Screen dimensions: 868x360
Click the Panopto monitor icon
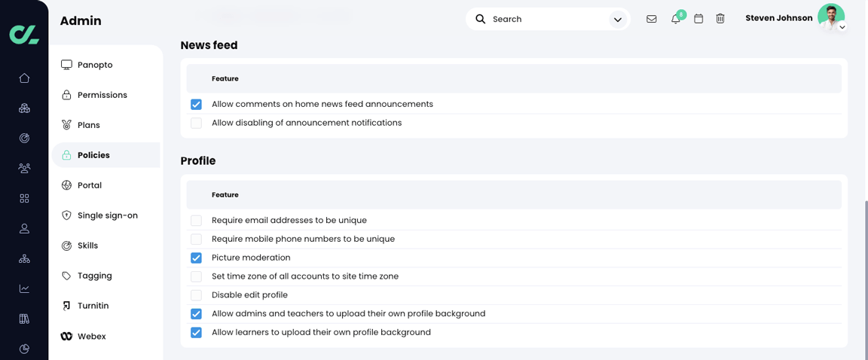pos(66,65)
